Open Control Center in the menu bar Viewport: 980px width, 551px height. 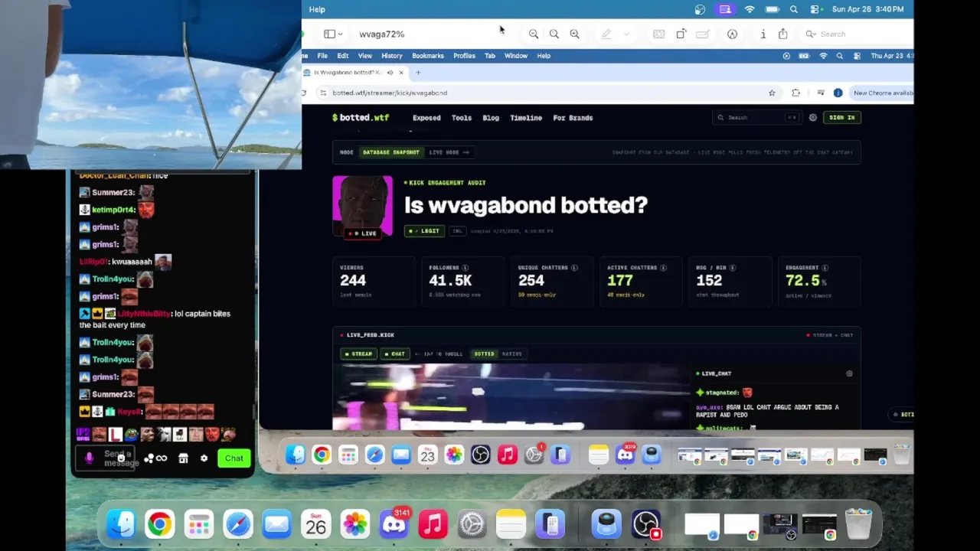815,9
